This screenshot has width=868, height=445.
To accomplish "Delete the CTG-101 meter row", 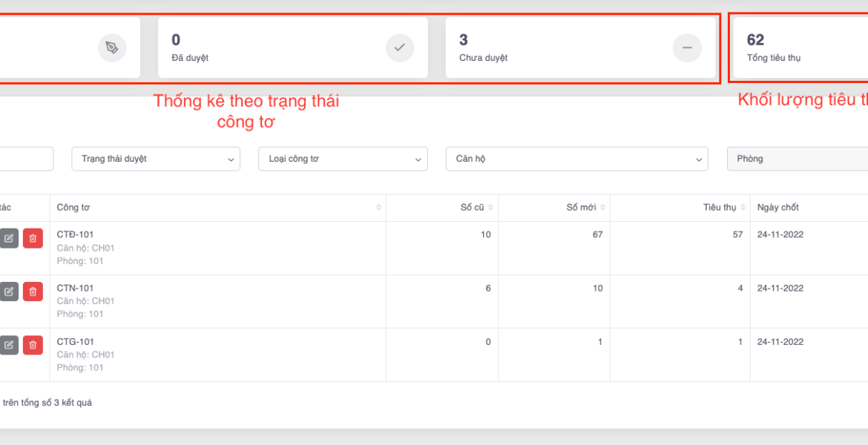I will [33, 345].
